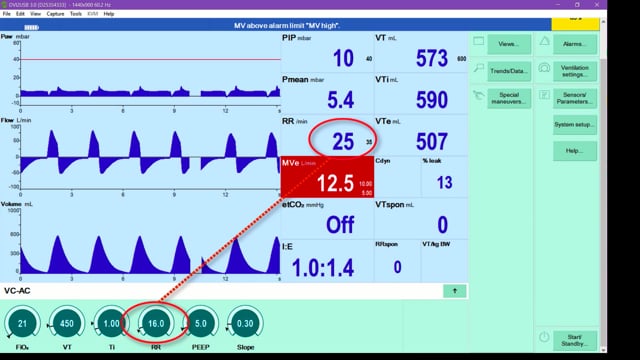Viewport: 640px width, 360px height.
Task: Click the VTe value 507
Action: pos(432,142)
